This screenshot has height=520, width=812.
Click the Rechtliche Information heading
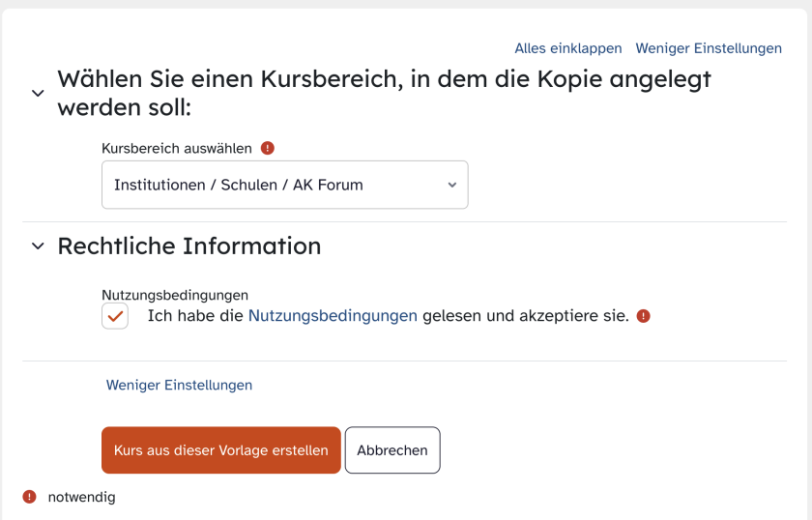189,246
